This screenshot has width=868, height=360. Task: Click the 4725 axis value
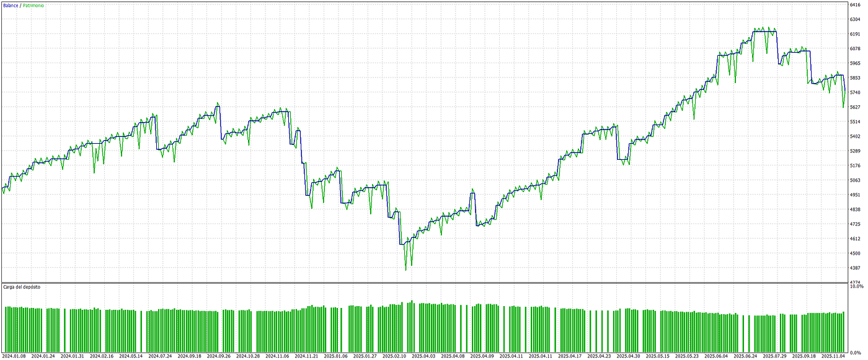point(855,224)
